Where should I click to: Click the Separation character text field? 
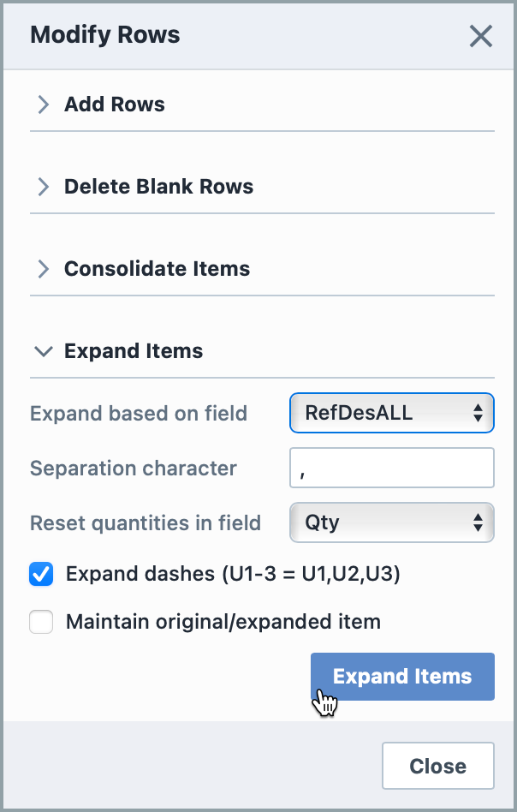pos(392,468)
